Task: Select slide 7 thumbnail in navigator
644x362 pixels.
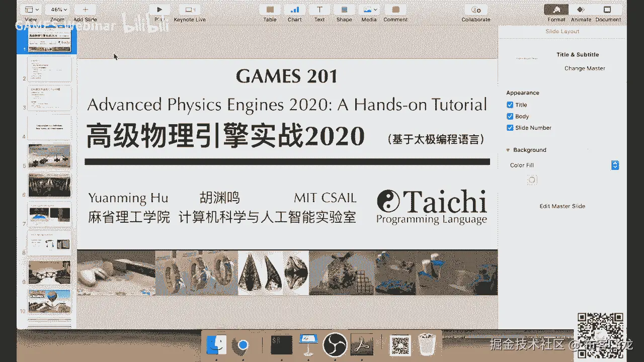Action: [x=49, y=214]
